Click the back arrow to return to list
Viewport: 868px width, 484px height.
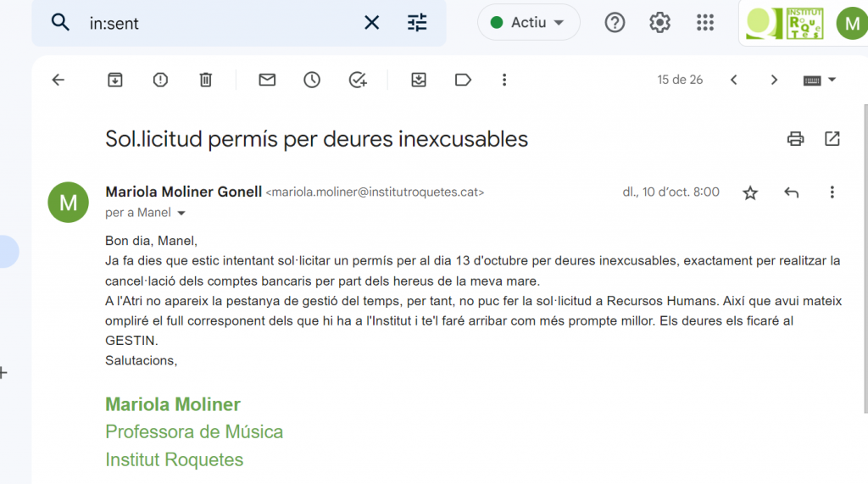coord(58,80)
